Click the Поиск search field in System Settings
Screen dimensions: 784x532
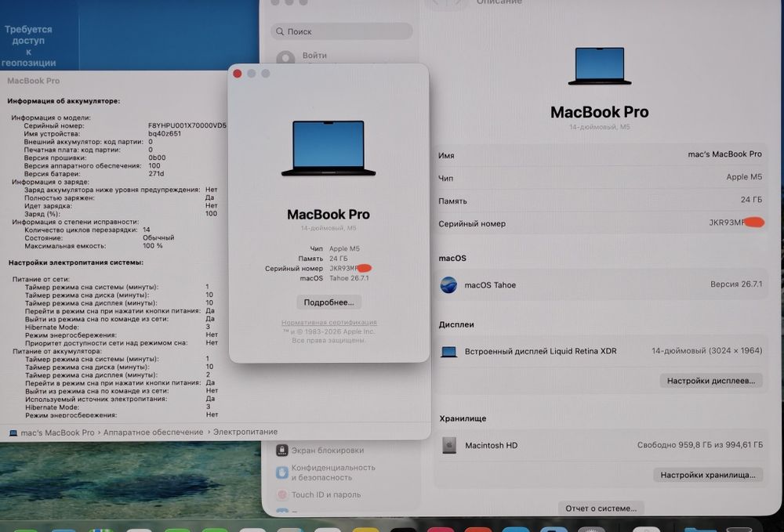tap(342, 31)
